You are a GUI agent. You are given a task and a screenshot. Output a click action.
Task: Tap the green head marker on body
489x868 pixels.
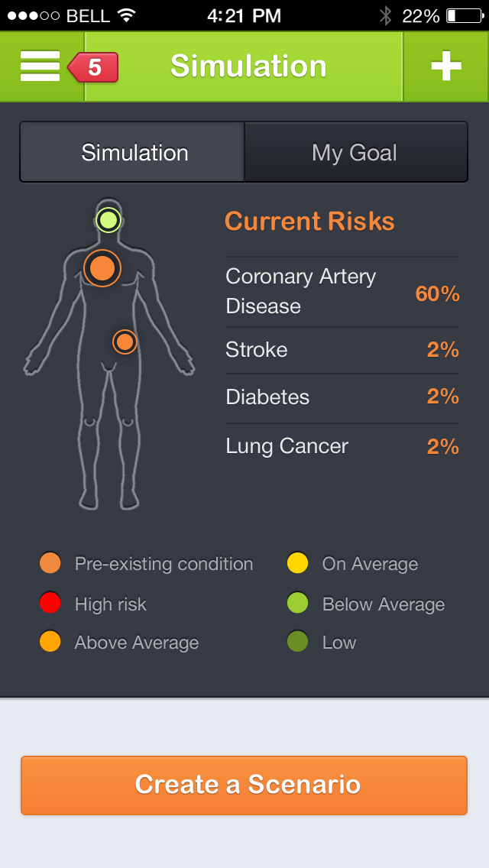pyautogui.click(x=108, y=220)
